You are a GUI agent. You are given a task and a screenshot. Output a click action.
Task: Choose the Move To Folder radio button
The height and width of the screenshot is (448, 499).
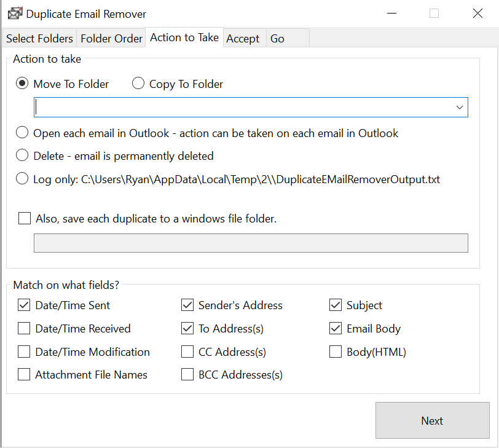tap(23, 84)
